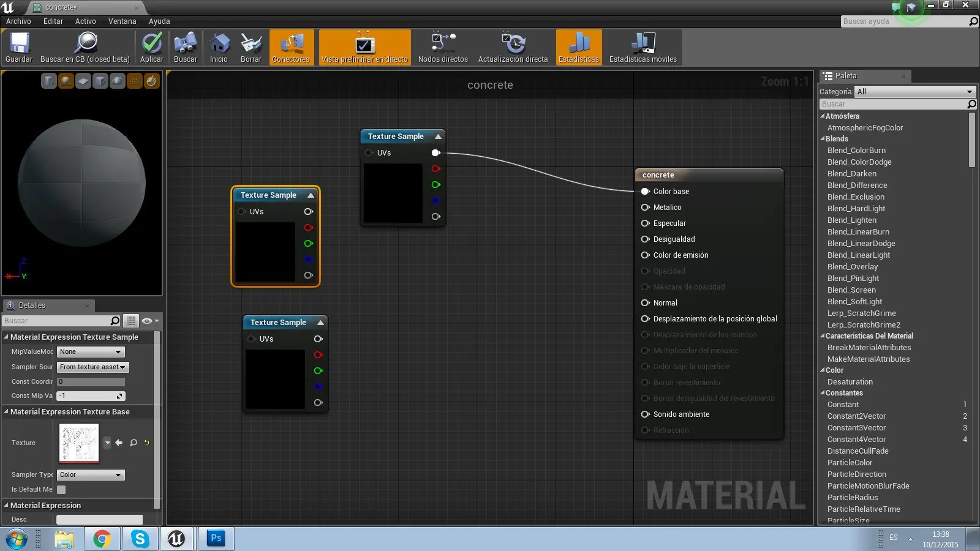This screenshot has width=980, height=551.
Task: Reset Texture to default yellow arrow
Action: click(x=147, y=443)
